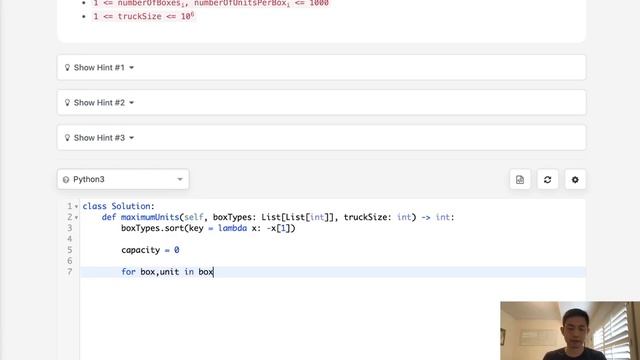640x360 pixels.
Task: Click the truckSize constraint text
Action: point(144,16)
